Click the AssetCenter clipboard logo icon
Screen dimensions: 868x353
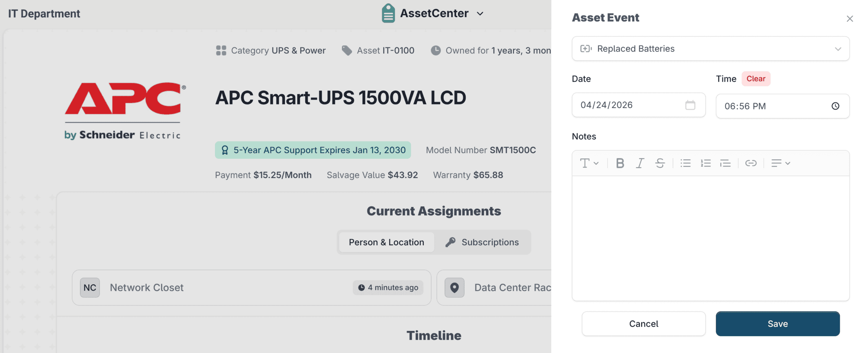coord(388,13)
